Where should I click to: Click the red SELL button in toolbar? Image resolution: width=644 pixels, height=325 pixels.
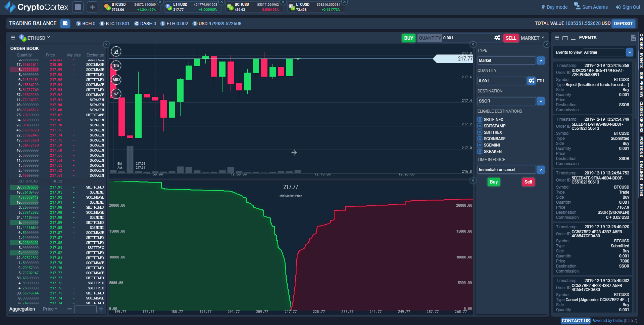coord(511,38)
